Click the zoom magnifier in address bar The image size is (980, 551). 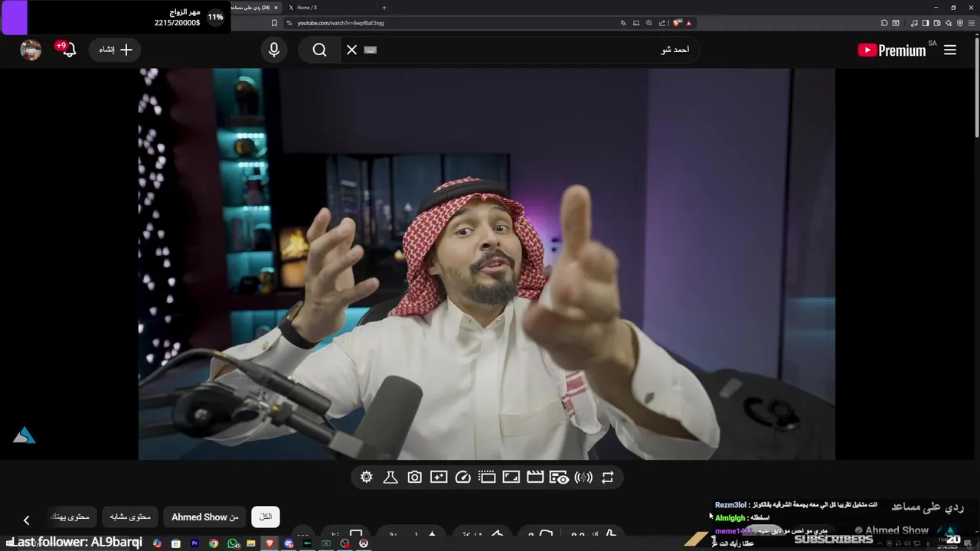point(649,23)
